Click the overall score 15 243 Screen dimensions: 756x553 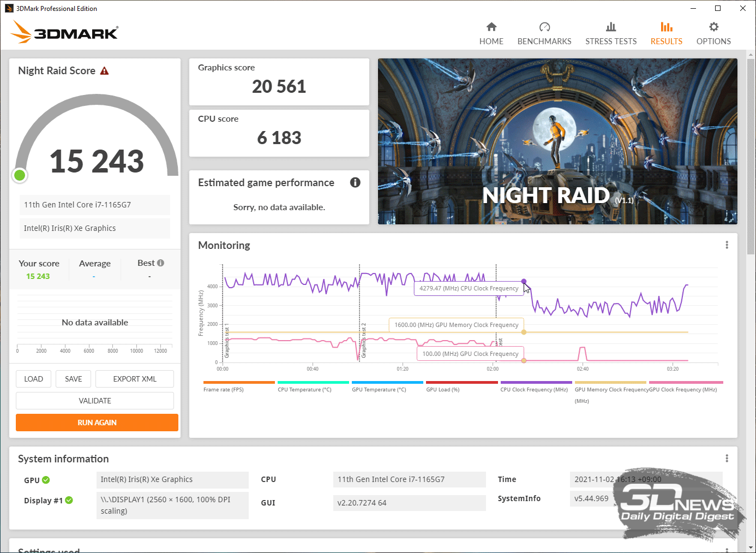point(97,162)
